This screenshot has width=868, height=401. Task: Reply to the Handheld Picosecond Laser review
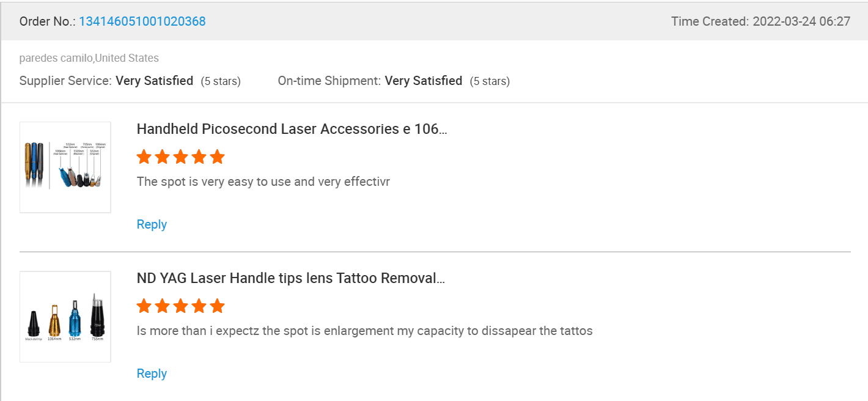pyautogui.click(x=152, y=224)
